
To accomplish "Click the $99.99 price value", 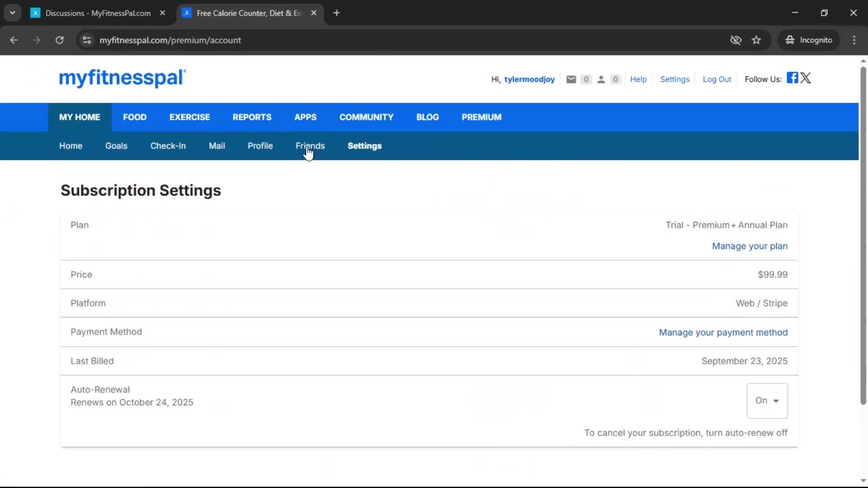I will tap(773, 275).
